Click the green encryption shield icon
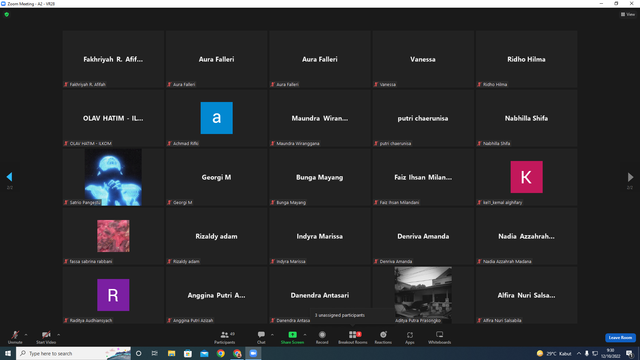The image size is (640, 360). coord(7,14)
